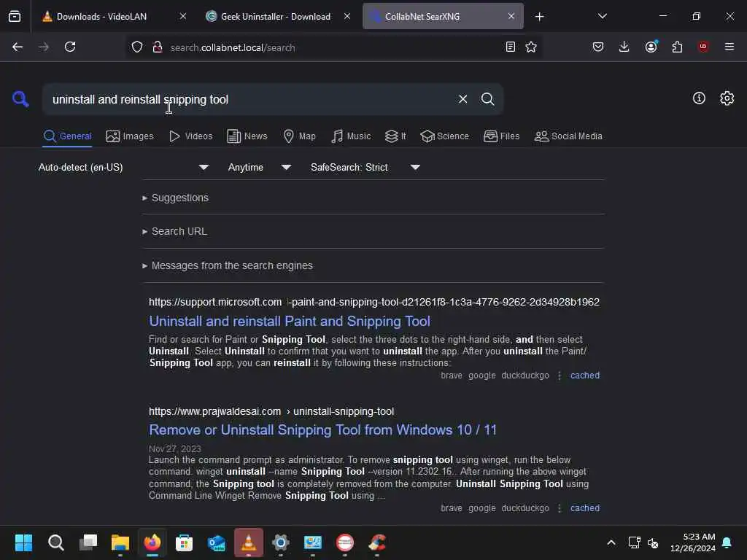Image resolution: width=747 pixels, height=560 pixels.
Task: Open the Windows Start menu
Action: pos(23,542)
